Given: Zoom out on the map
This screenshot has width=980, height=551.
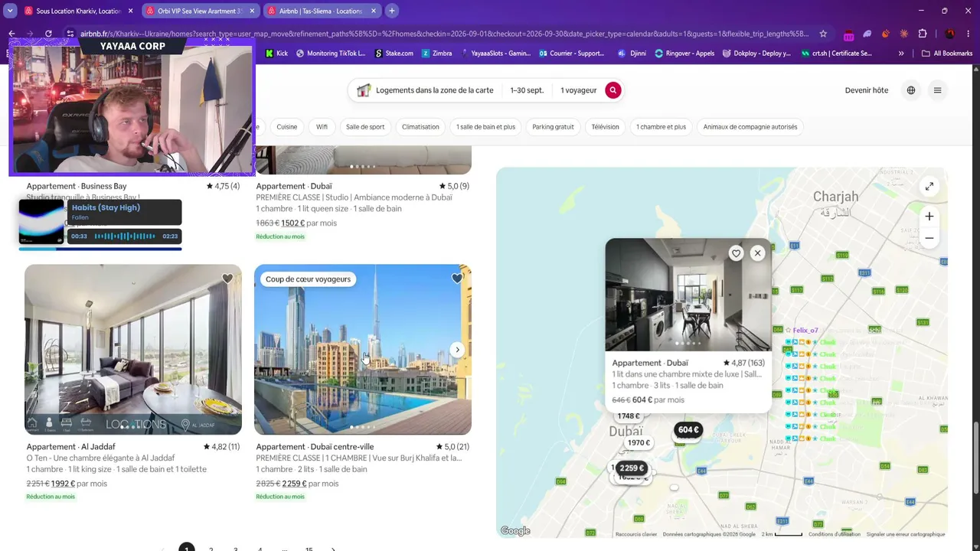Looking at the screenshot, I should [929, 238].
